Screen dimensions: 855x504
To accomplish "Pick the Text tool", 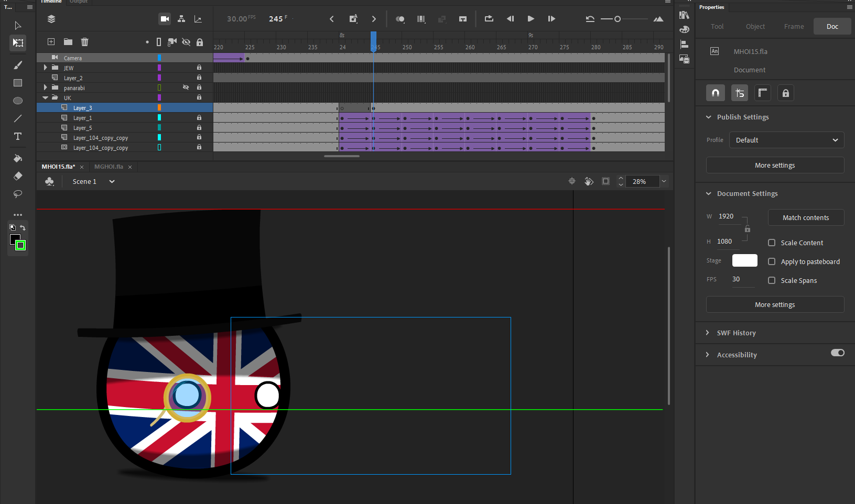I will [x=18, y=136].
